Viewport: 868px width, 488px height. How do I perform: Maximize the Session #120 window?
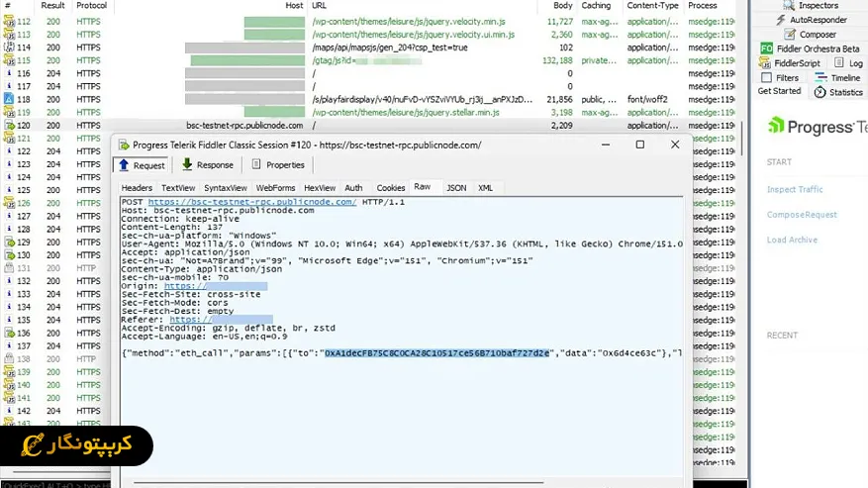tap(640, 145)
